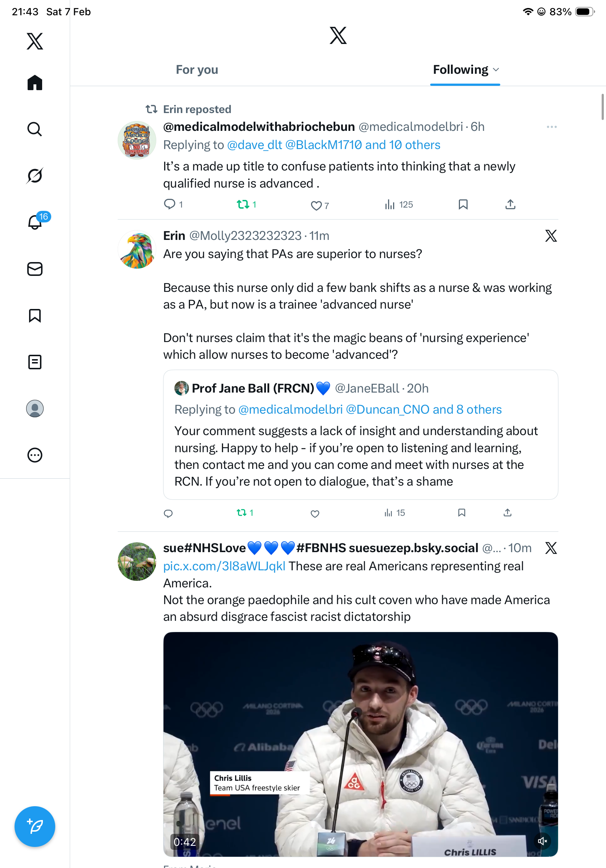Image resolution: width=606 pixels, height=868 pixels.
Task: Open Lists icon in sidebar
Action: point(35,362)
